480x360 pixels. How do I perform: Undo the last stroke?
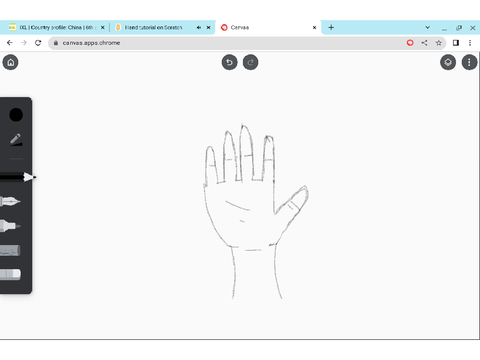pyautogui.click(x=229, y=62)
